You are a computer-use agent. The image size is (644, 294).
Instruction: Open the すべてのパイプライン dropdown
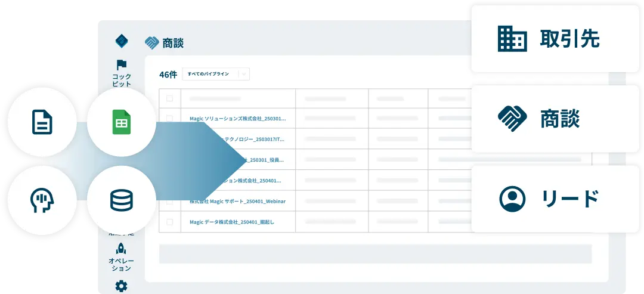coord(209,74)
